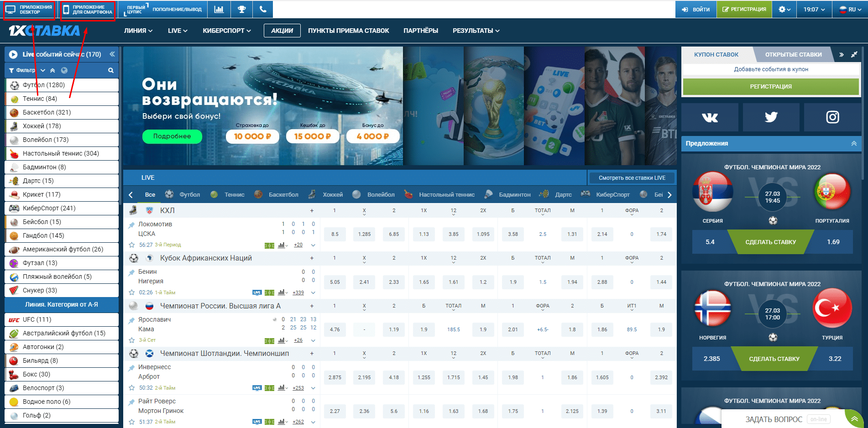
Task: Click Смотреть все ставки LIVE
Action: [x=632, y=178]
